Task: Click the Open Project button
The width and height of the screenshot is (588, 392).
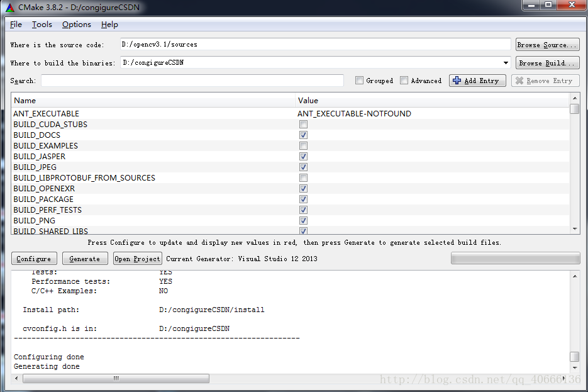Action: [137, 259]
